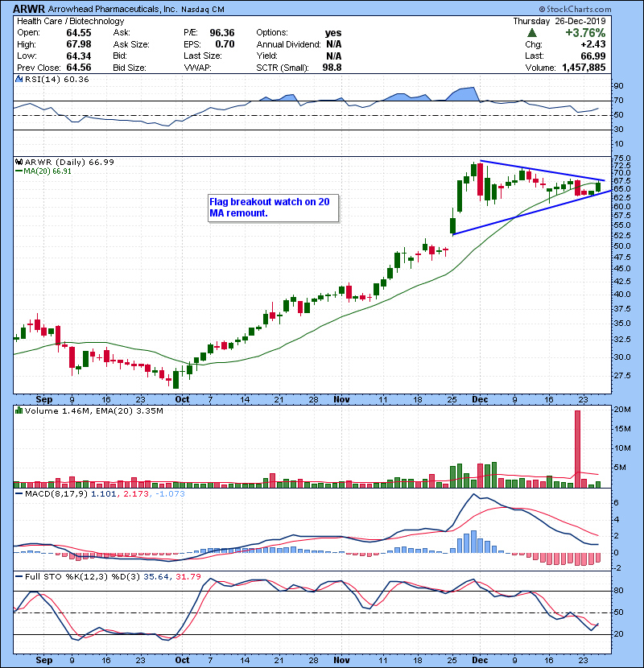Viewport: 644px width, 668px height.
Task: Click the Chg value +2.43
Action: pyautogui.click(x=592, y=44)
